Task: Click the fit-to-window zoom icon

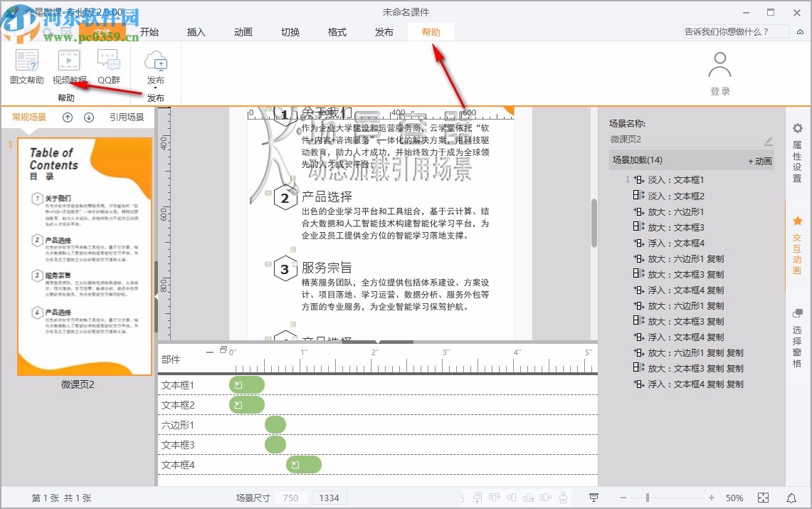Action: tap(763, 498)
